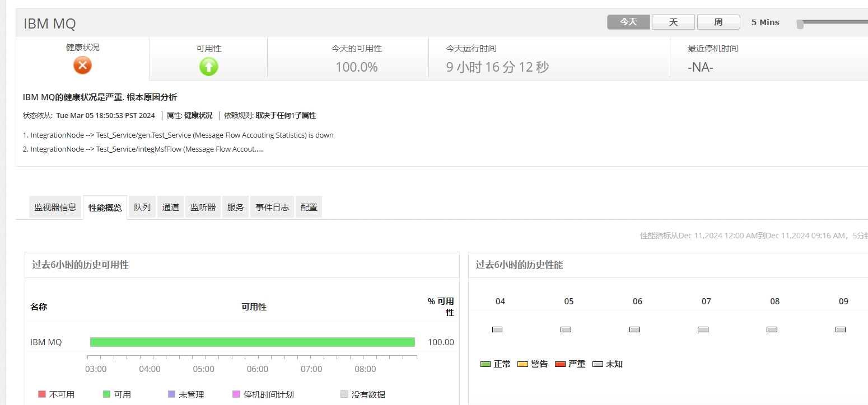Screen dimensions: 868x405
Task: Click the status timestamp Tue Mar 05 18:50:53
Action: click(106, 115)
